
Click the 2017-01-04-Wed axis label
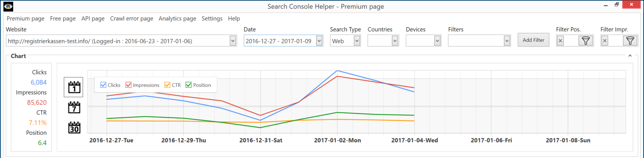click(x=415, y=140)
